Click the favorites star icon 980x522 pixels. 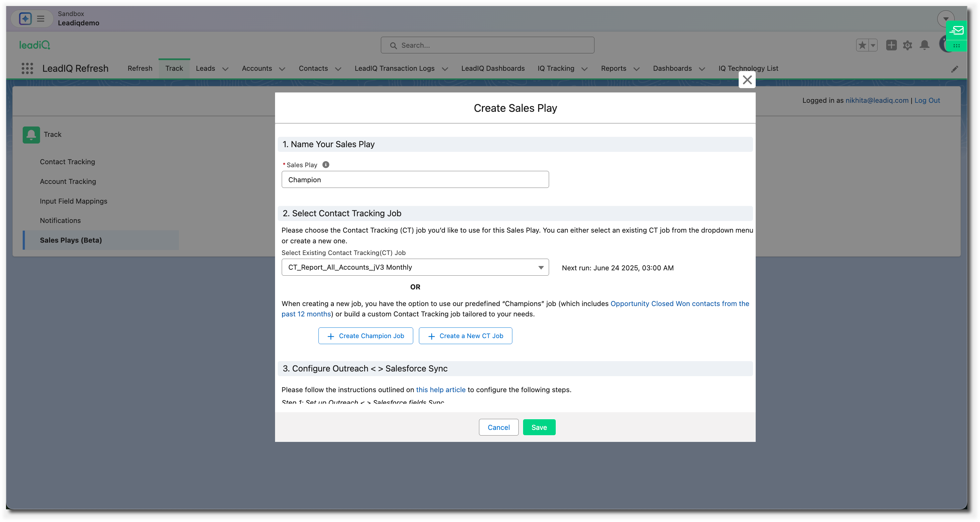click(x=862, y=45)
